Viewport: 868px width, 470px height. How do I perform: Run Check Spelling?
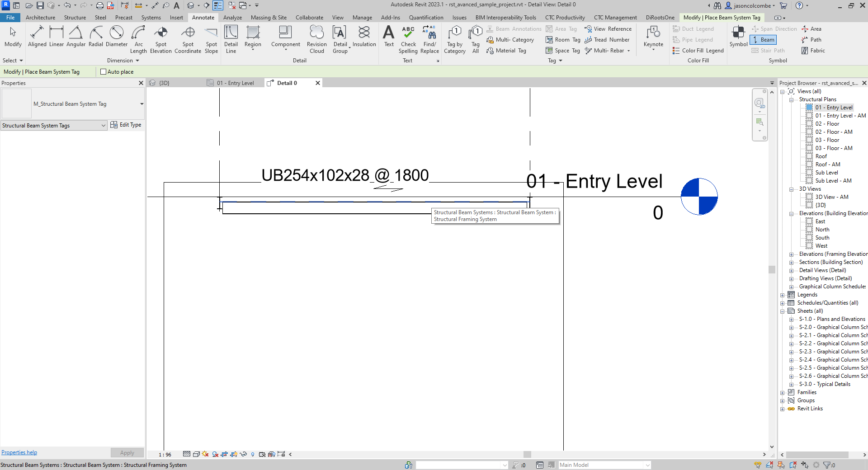[x=408, y=40]
